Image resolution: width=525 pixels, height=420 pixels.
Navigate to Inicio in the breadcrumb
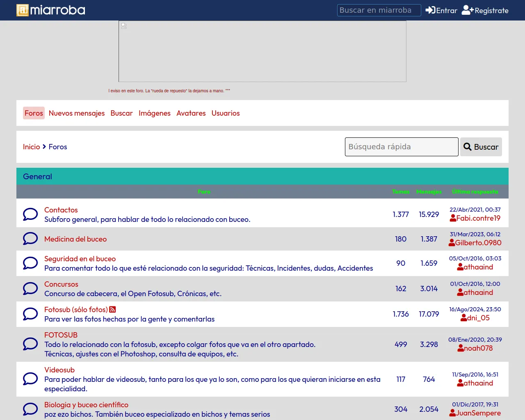tap(32, 147)
